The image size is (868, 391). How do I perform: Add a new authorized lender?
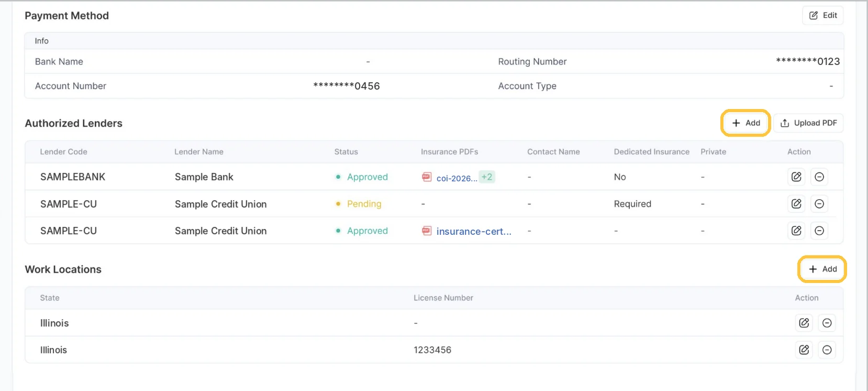(x=745, y=123)
